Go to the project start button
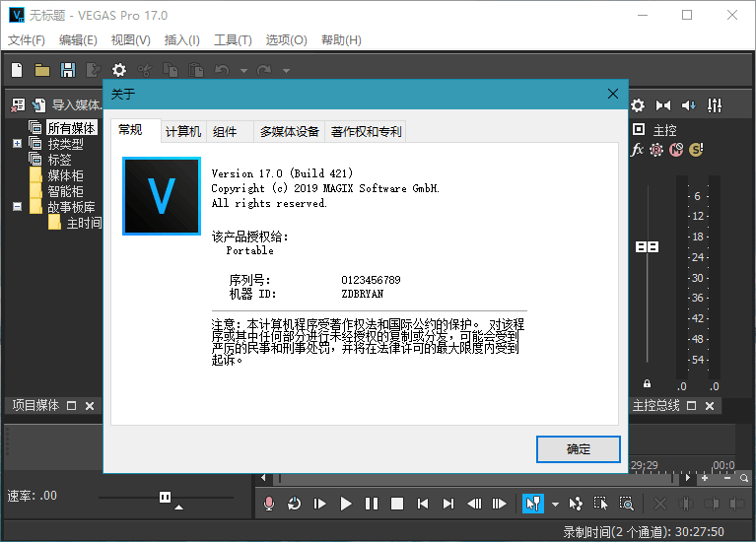 coord(423,504)
